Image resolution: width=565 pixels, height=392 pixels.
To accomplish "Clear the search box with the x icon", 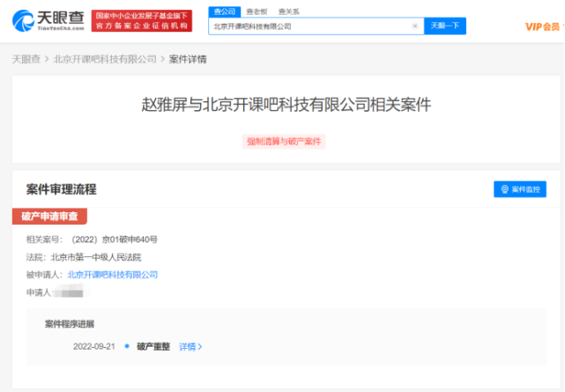I will [x=415, y=26].
